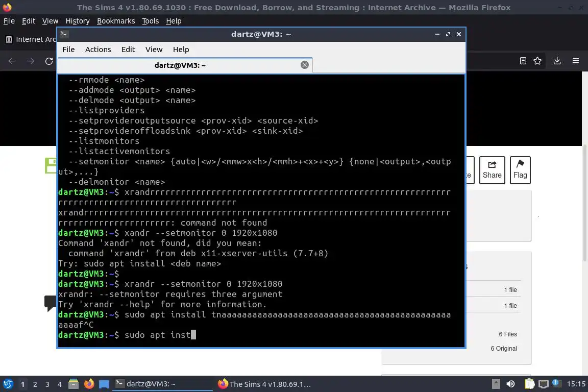Open the Firefox Help menu
Image resolution: width=588 pixels, height=392 pixels.
[x=174, y=21]
